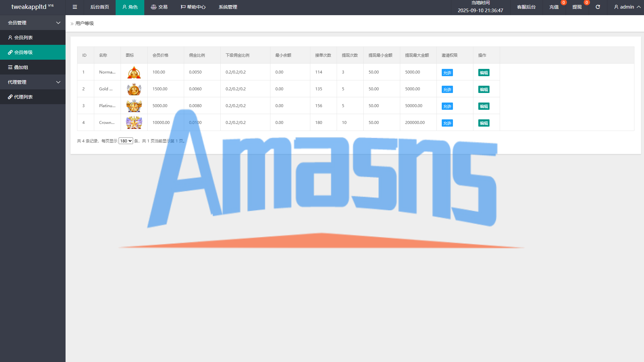Screen dimensions: 644x362
Task: Open 叠加组 in the sidebar
Action: pos(21,67)
